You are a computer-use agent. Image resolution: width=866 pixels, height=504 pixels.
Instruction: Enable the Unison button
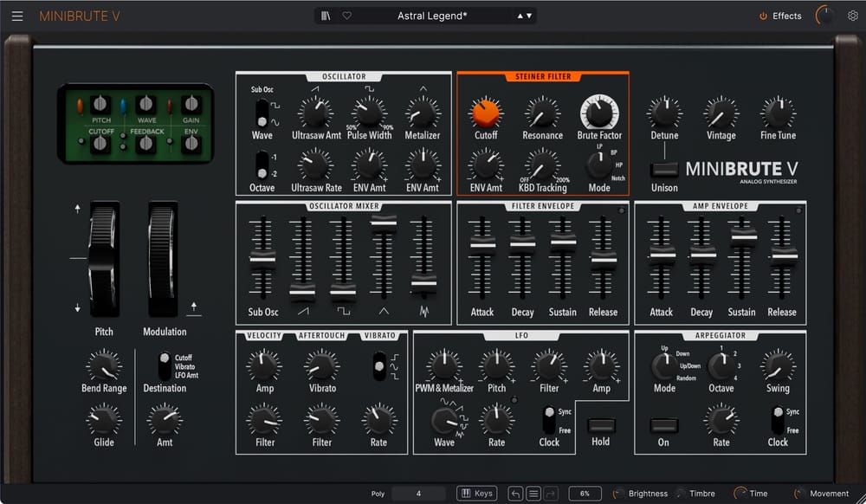[664, 169]
